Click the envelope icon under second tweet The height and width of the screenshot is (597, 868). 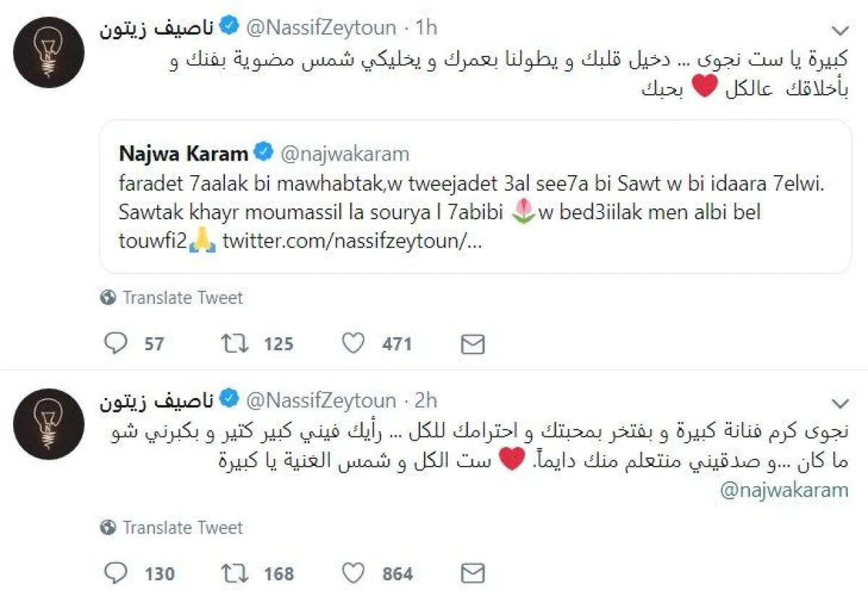click(472, 575)
